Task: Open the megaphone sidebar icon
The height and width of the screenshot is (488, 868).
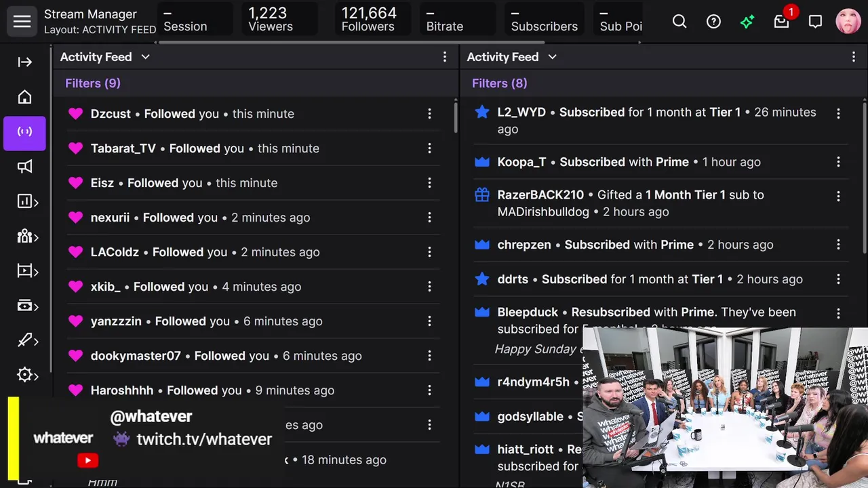Action: click(24, 167)
